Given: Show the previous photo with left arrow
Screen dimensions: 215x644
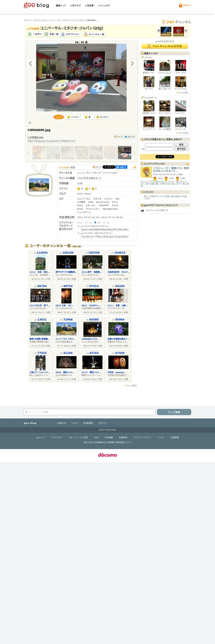Looking at the screenshot, I should (30, 64).
